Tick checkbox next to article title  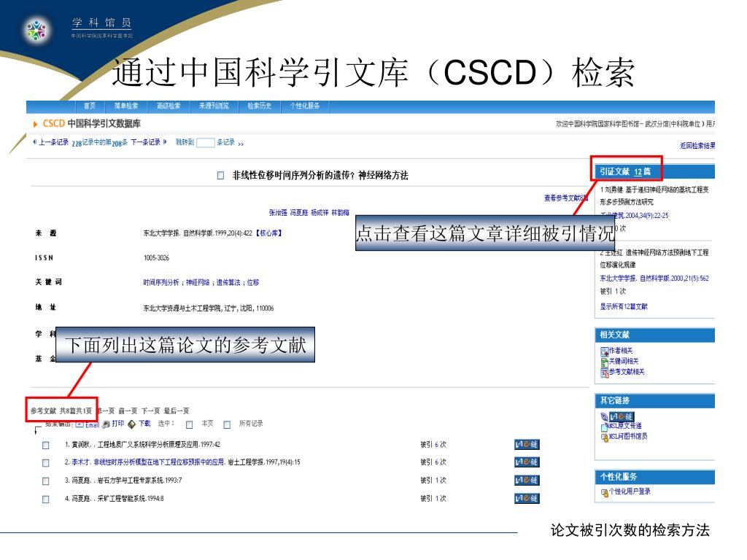[x=220, y=175]
